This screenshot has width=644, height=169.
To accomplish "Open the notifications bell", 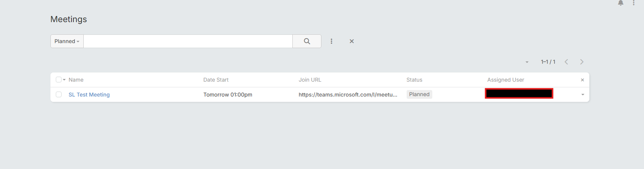I will click(x=621, y=3).
